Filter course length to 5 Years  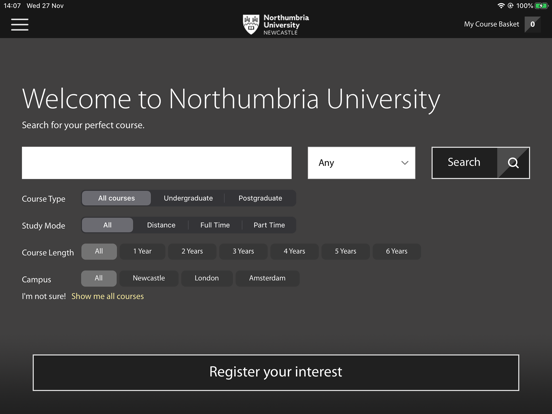[345, 251]
